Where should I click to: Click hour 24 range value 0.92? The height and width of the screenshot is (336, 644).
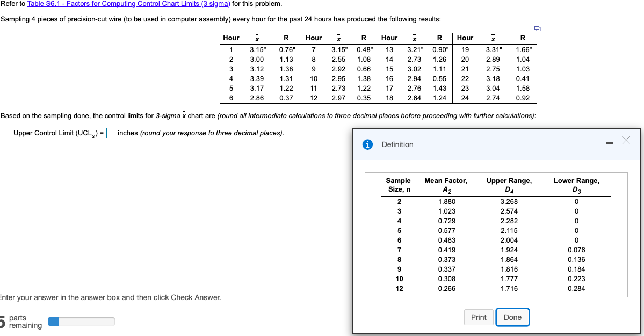523,98
